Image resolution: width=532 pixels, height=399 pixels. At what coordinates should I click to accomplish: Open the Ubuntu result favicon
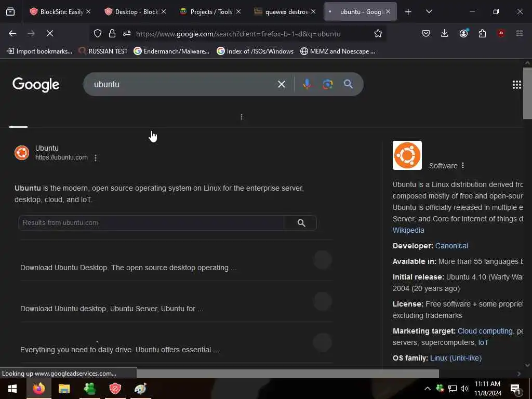(x=22, y=153)
